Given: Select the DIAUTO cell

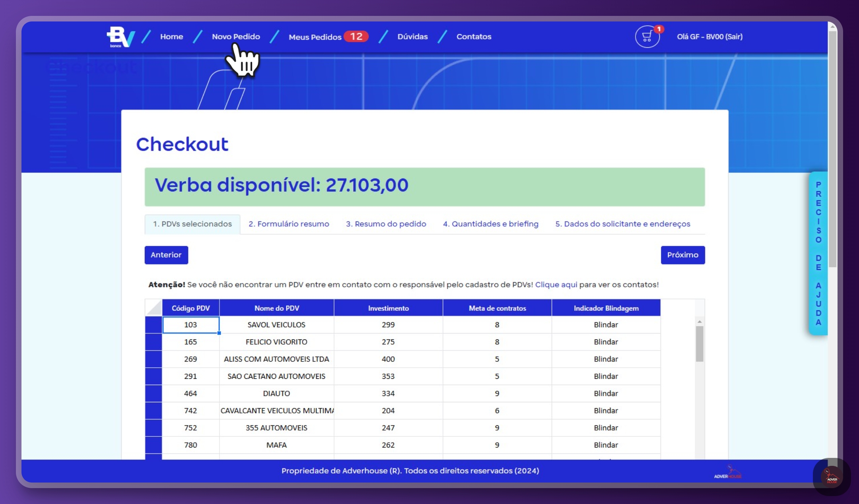Looking at the screenshot, I should 276,394.
